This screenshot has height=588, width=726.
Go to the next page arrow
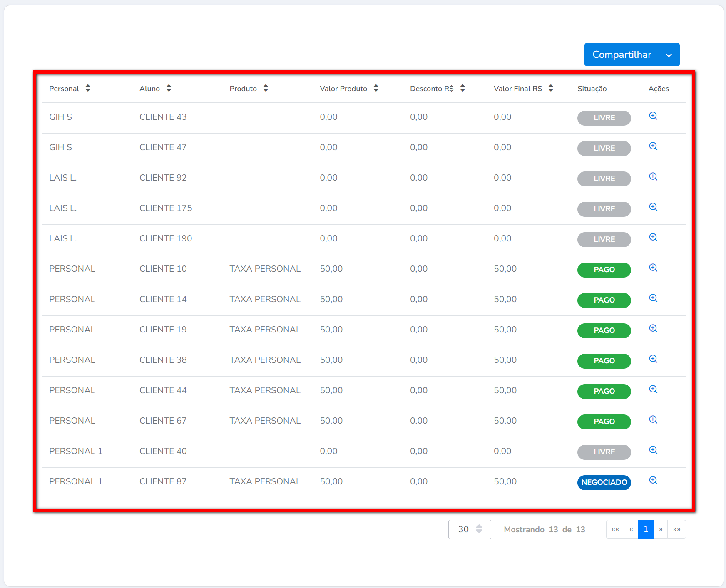pyautogui.click(x=661, y=529)
